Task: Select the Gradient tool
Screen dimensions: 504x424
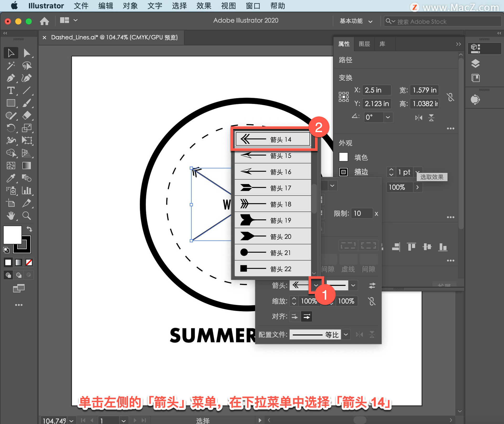Action: [27, 165]
